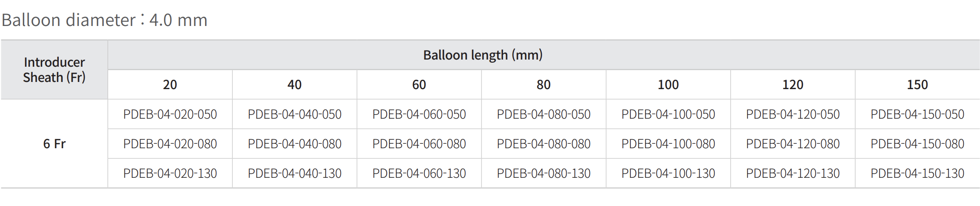The height and width of the screenshot is (206, 980).
Task: Click product code PDEB-04-060-130
Action: 419,173
